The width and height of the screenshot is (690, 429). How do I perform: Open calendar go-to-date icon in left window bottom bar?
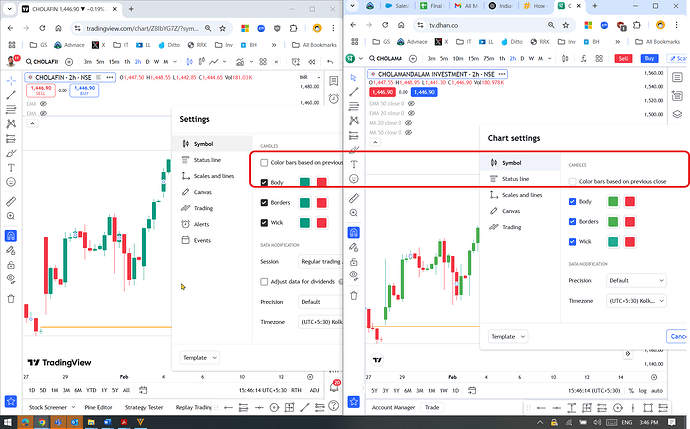click(143, 390)
